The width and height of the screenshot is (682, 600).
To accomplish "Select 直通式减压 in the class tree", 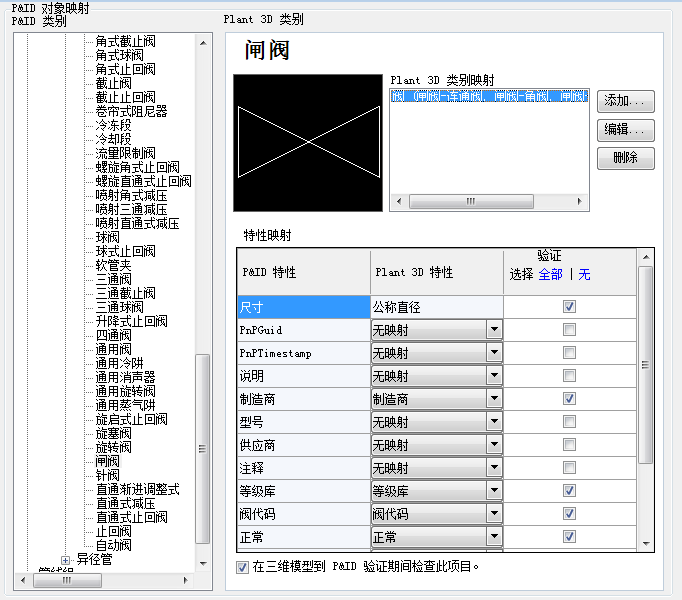I will (x=125, y=503).
